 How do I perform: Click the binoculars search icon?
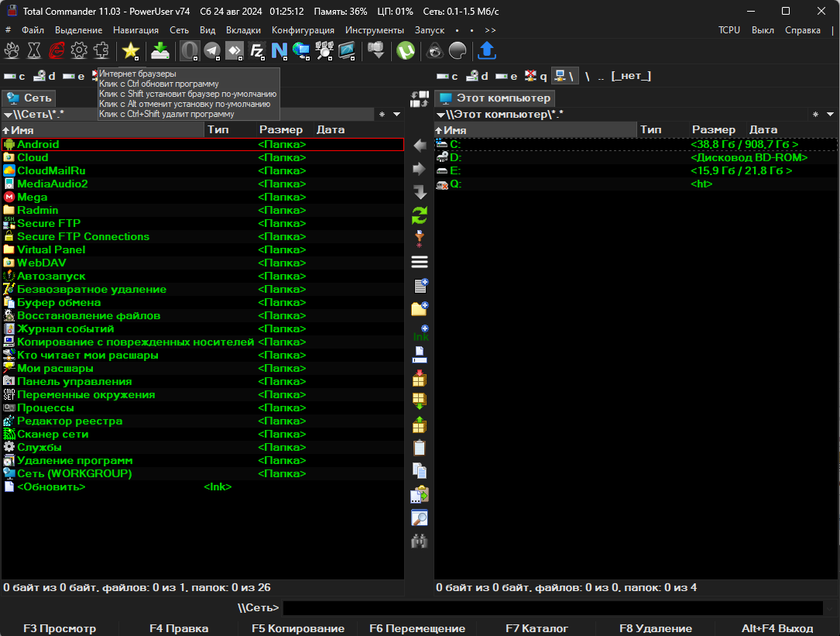pyautogui.click(x=420, y=542)
